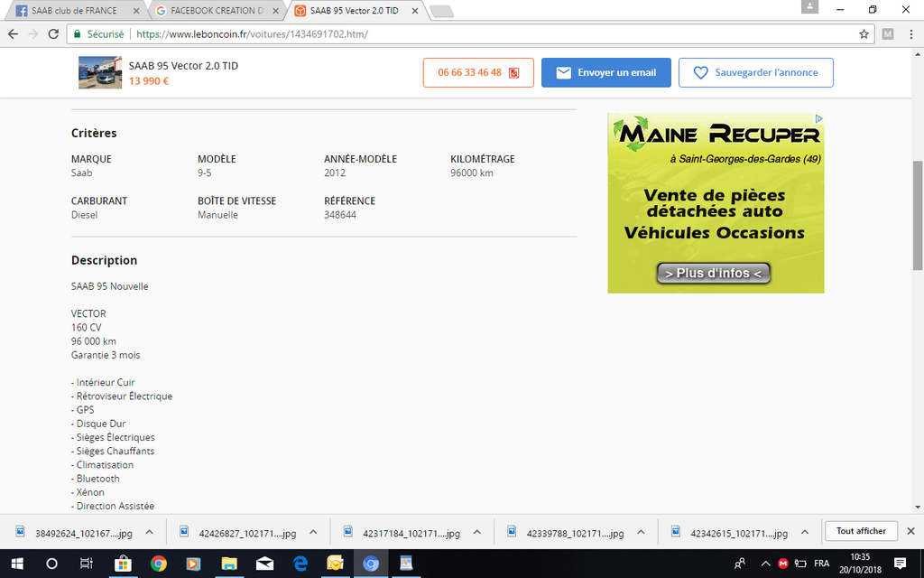Click the kilometrage value 96000 km
This screenshot has width=924, height=578.
click(472, 172)
